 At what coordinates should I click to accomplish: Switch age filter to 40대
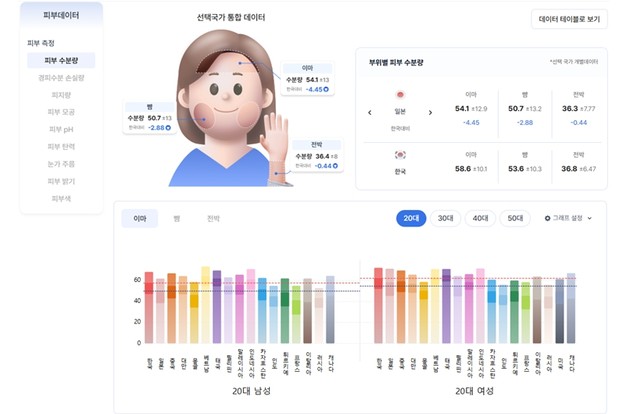point(480,218)
